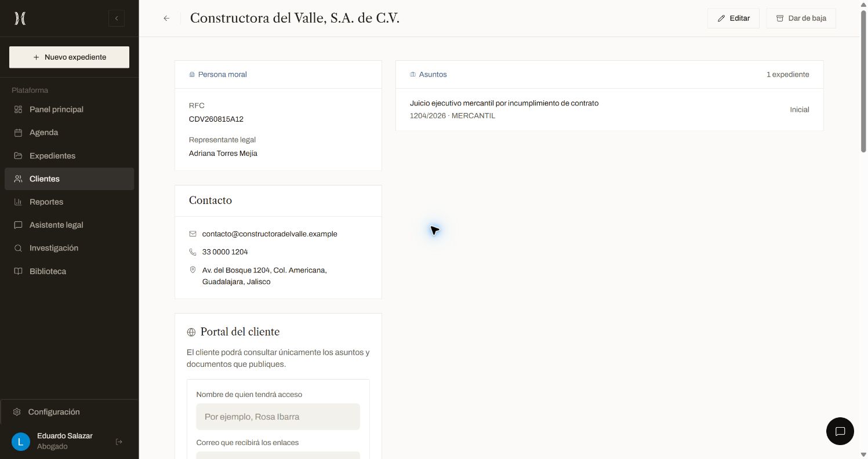The image size is (868, 459).
Task: Go to Expedientes in the sidebar
Action: pos(69,156)
